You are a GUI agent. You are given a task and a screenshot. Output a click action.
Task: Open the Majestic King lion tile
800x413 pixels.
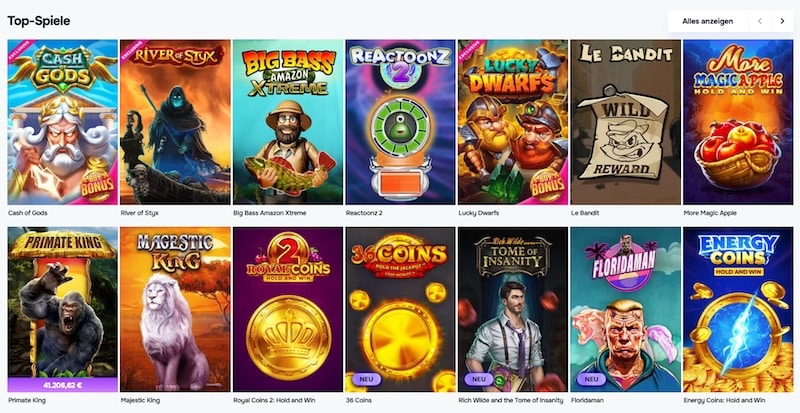click(x=175, y=309)
